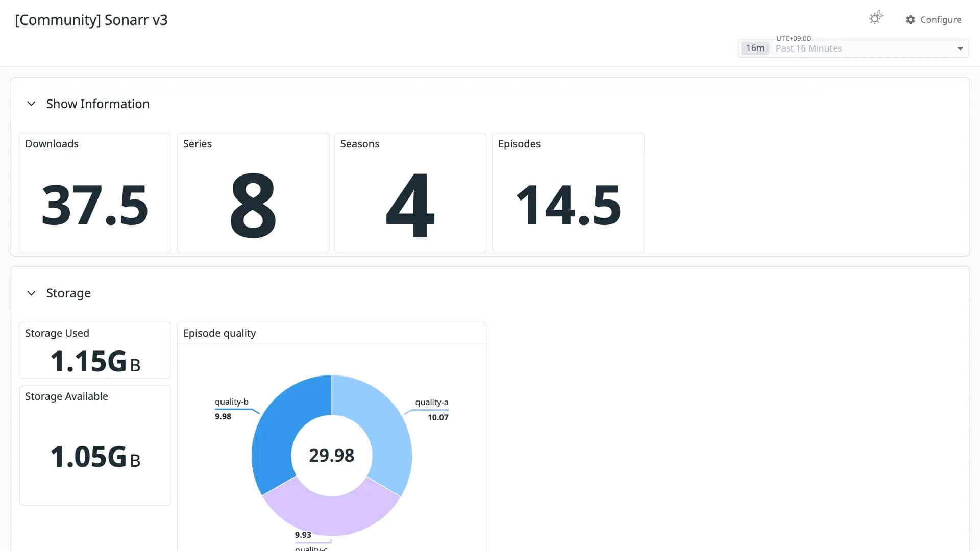Screen dimensions: 980x551
Task: Click the Series value 8
Action: coord(253,205)
